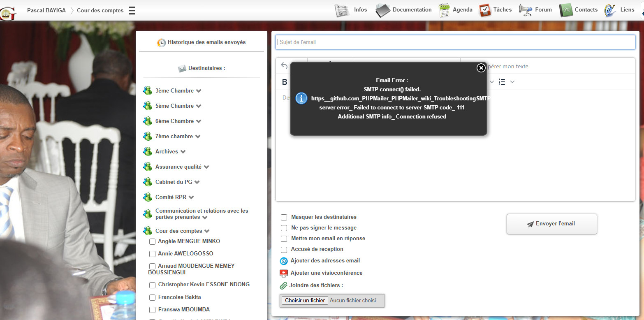This screenshot has width=644, height=320.
Task: Expand the 3ème Chambre group
Action: tap(199, 90)
